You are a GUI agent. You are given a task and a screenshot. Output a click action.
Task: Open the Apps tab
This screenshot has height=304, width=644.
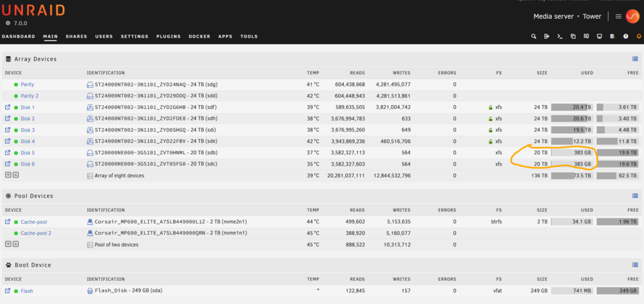click(x=225, y=37)
